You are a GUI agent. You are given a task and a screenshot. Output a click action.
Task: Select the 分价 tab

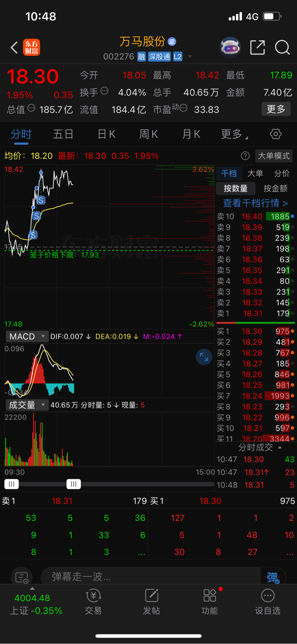(282, 173)
